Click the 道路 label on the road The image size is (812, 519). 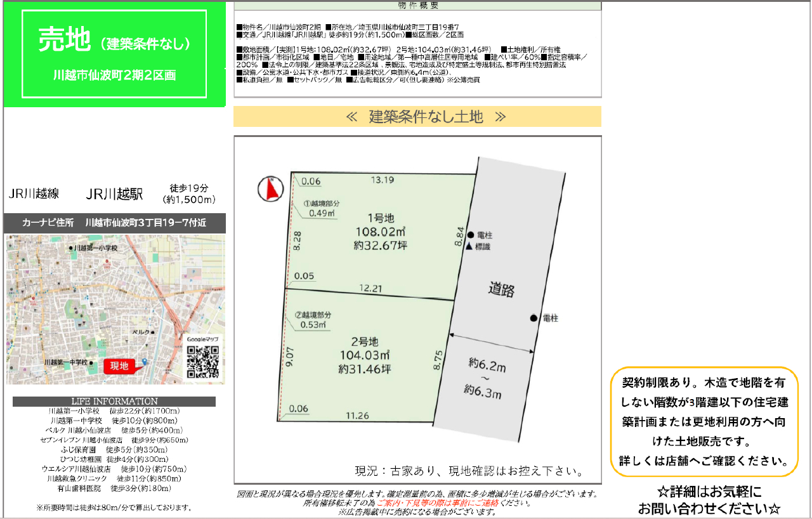(x=501, y=290)
